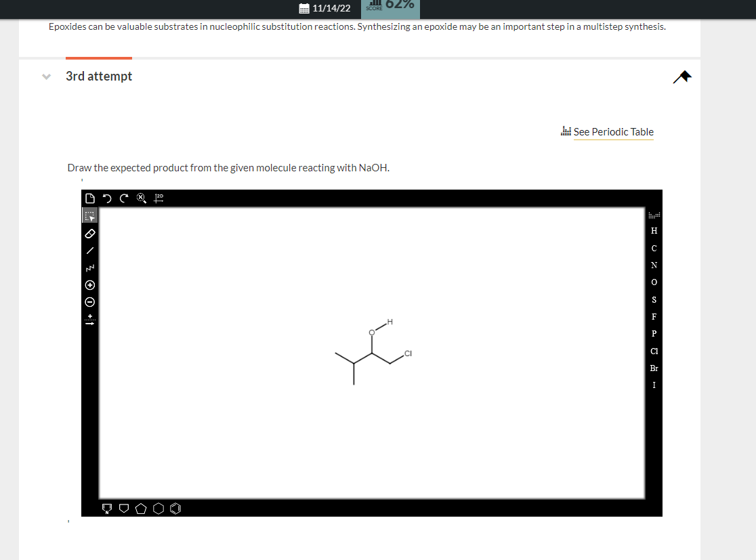Select the eraser tool
The height and width of the screenshot is (560, 756).
[90, 233]
